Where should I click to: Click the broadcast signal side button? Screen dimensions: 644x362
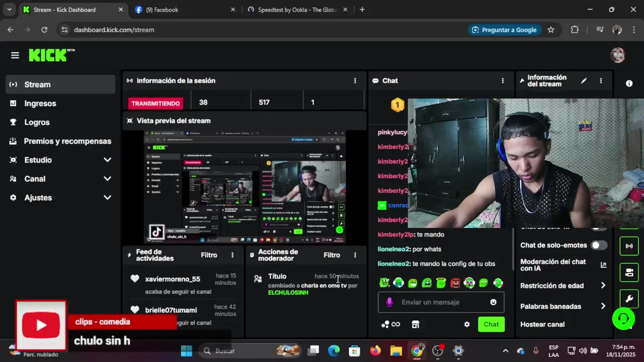point(629,246)
